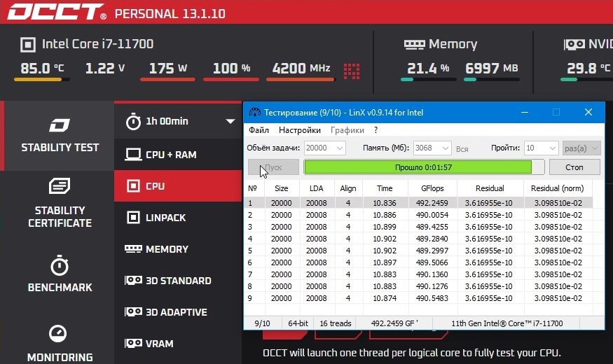Click the green Прошло 0:01:57 progress bar
The width and height of the screenshot is (613, 364).
click(424, 167)
